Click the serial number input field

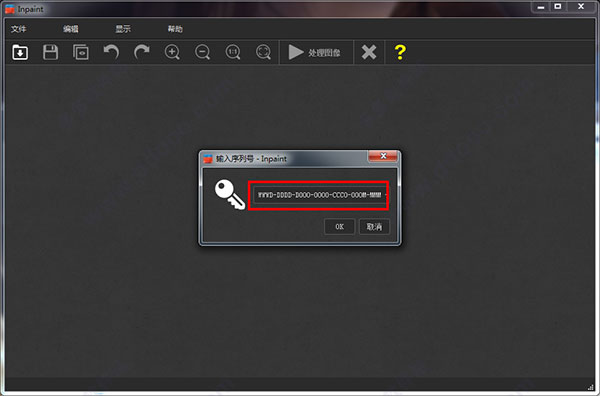tap(320, 195)
